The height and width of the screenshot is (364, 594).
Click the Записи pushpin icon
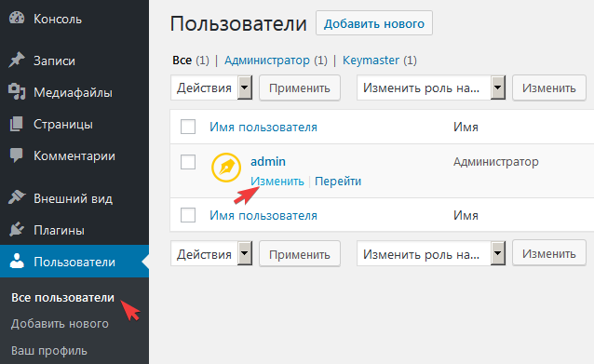click(x=17, y=61)
